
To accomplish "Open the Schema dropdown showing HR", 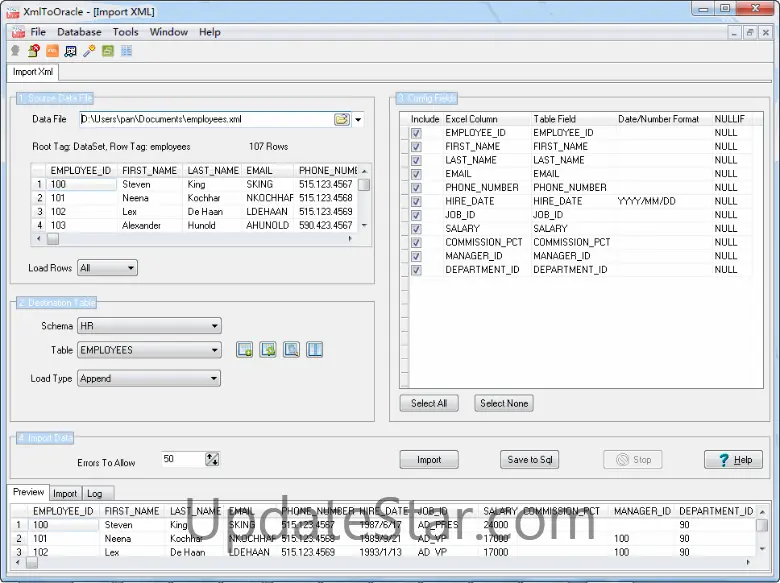I will (149, 326).
